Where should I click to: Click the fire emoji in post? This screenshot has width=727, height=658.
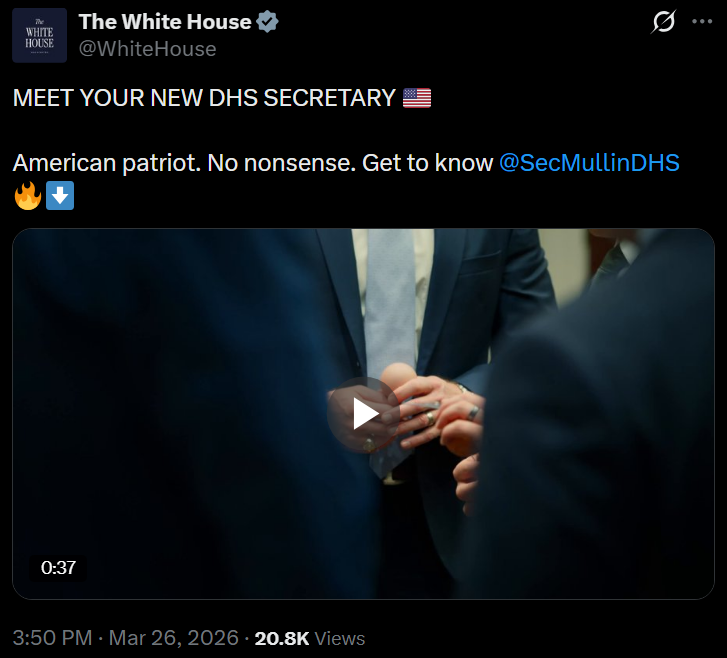coord(27,196)
